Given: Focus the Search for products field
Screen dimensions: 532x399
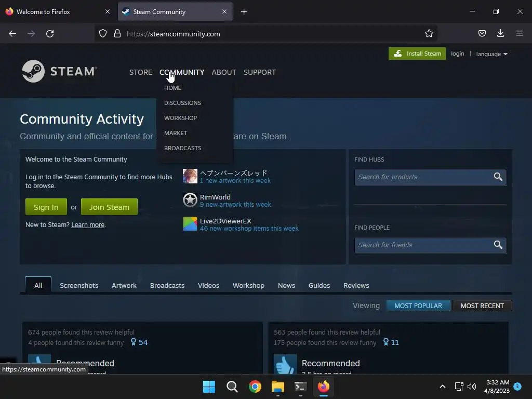Looking at the screenshot, I should (430, 177).
